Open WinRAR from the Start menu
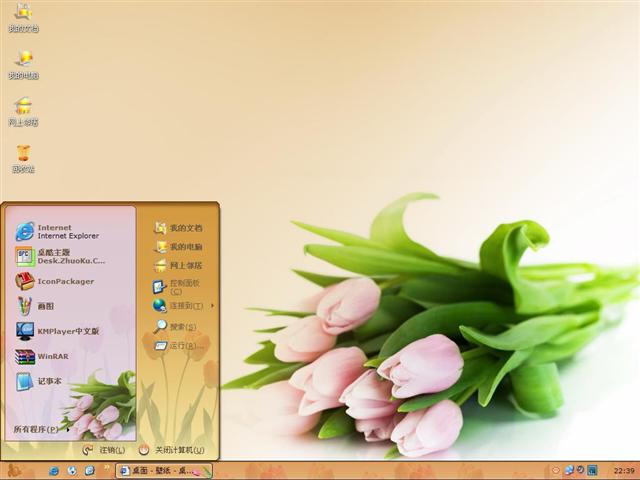This screenshot has height=480, width=640. click(42, 356)
